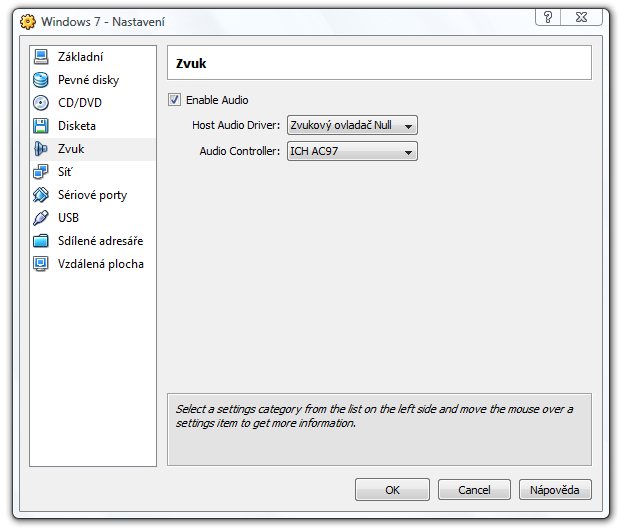Click the italic settings hint text

pyautogui.click(x=374, y=416)
